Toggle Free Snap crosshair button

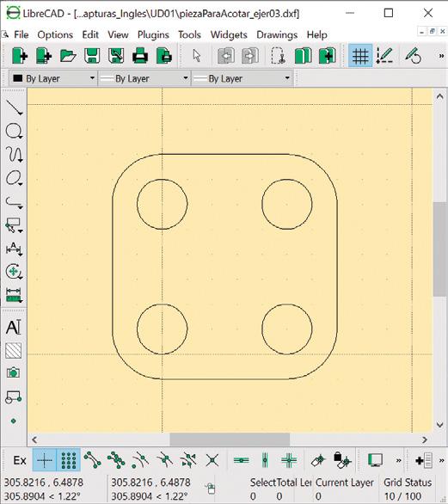pos(45,460)
